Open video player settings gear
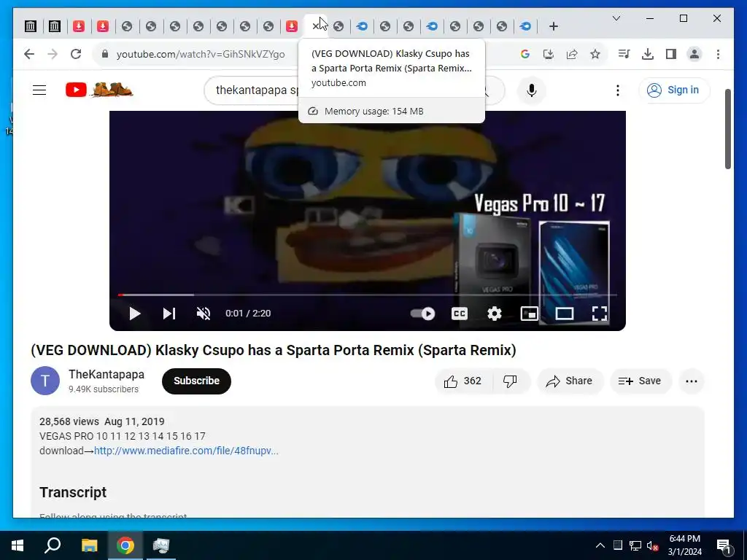 tap(495, 314)
